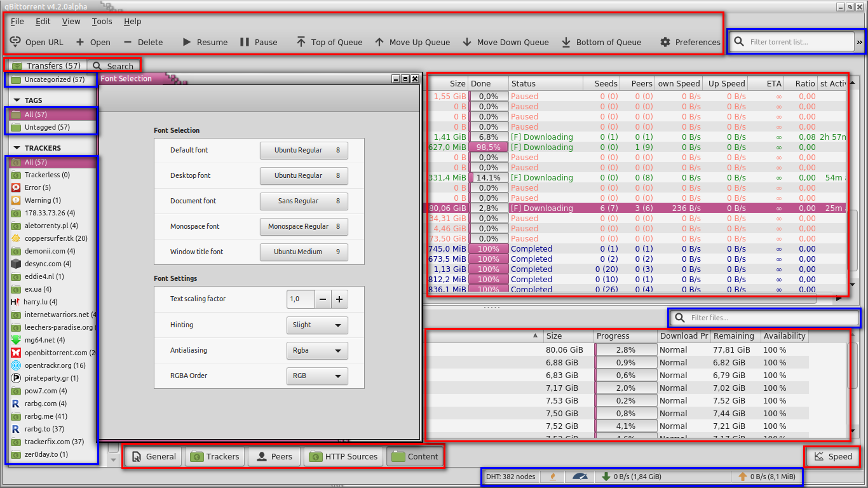The width and height of the screenshot is (868, 488).
Task: Open the Peers details tab
Action: pos(274,456)
